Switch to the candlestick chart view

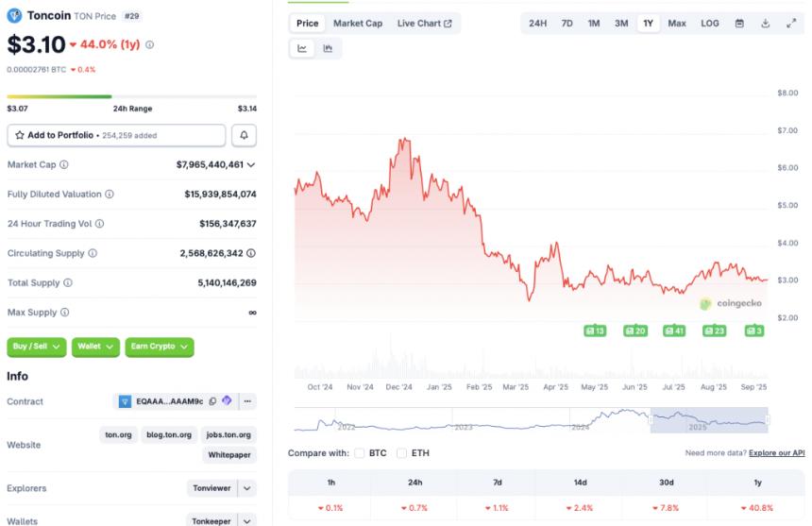pos(328,48)
